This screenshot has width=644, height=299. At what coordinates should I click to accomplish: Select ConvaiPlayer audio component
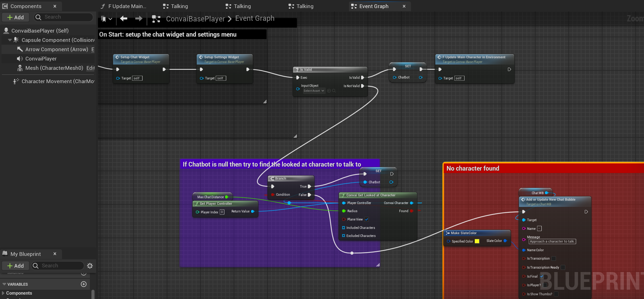coord(41,59)
